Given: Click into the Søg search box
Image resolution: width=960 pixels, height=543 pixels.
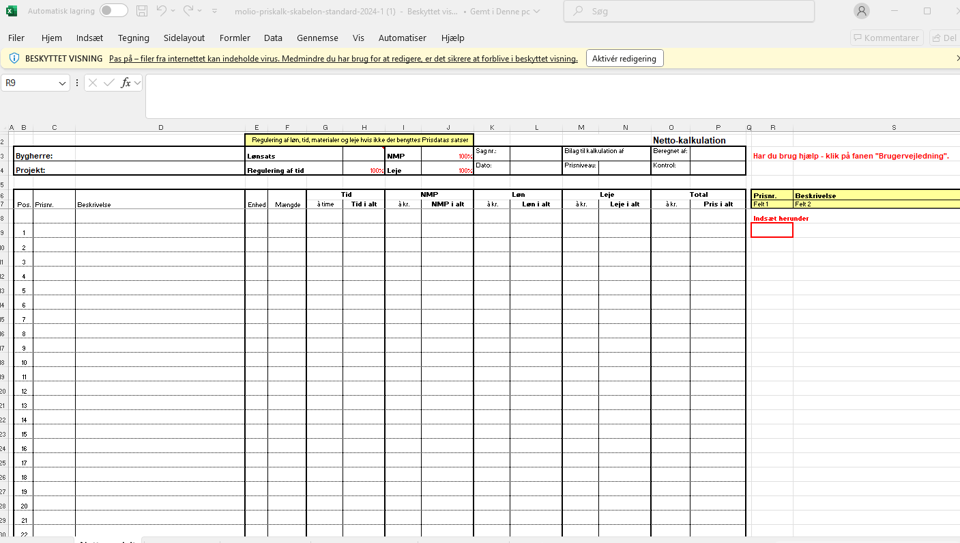Looking at the screenshot, I should tap(690, 11).
